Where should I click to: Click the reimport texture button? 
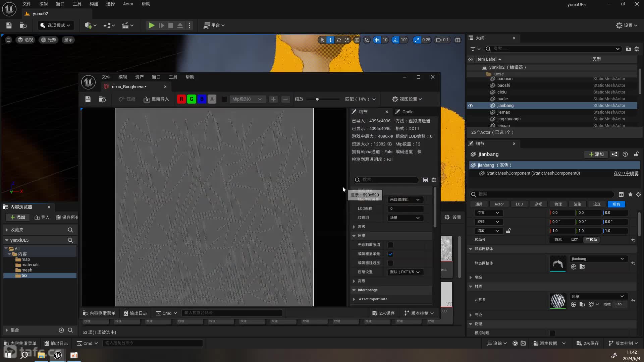coord(156,99)
